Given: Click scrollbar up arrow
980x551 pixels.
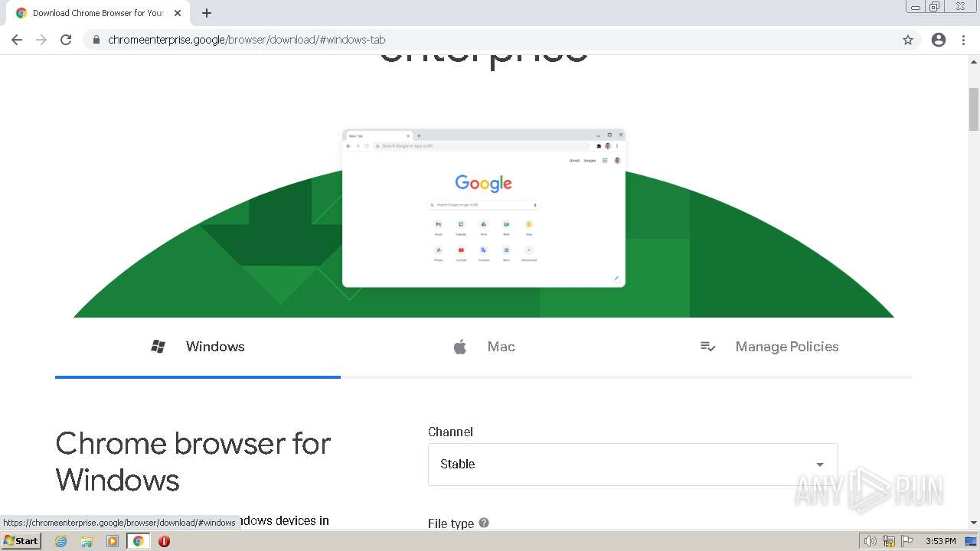Looking at the screenshot, I should pyautogui.click(x=974, y=60).
